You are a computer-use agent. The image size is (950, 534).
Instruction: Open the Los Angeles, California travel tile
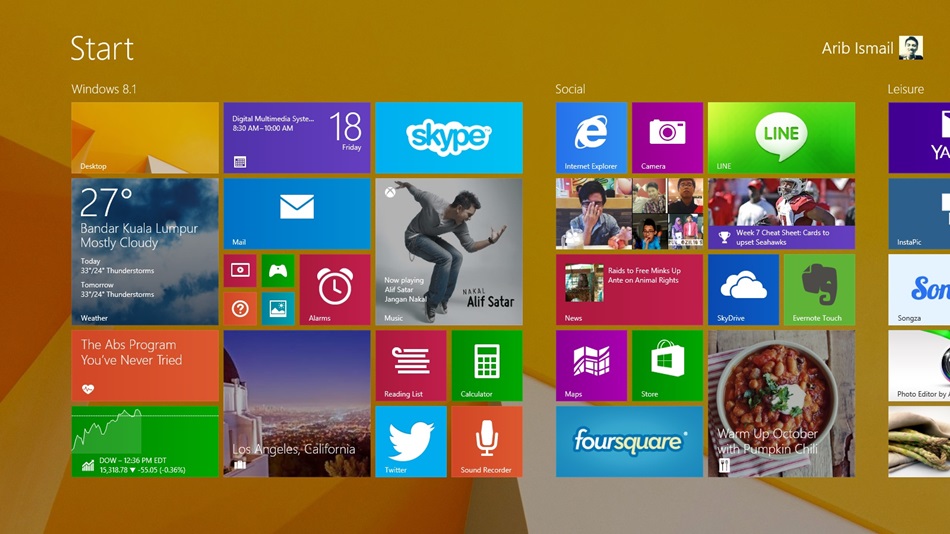[297, 404]
